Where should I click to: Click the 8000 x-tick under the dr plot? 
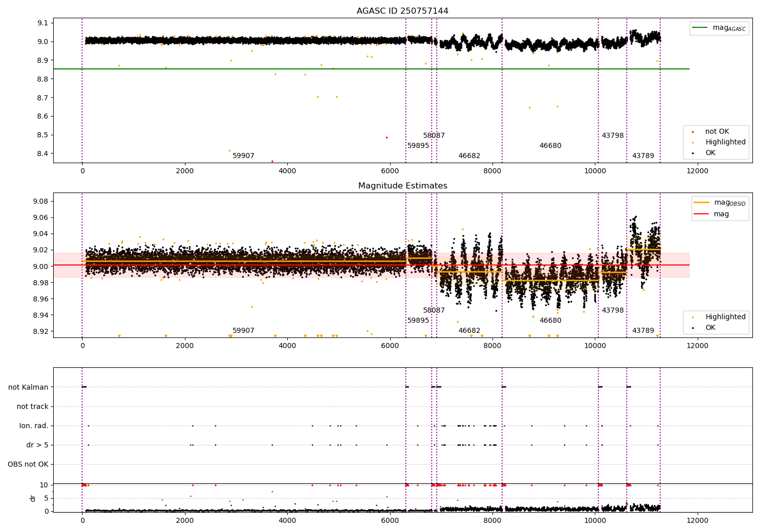[x=492, y=521]
